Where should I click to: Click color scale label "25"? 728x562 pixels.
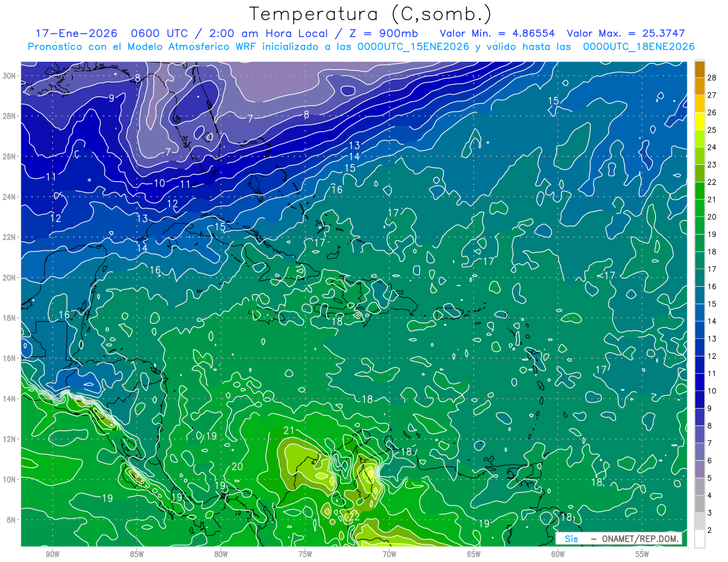pos(712,129)
